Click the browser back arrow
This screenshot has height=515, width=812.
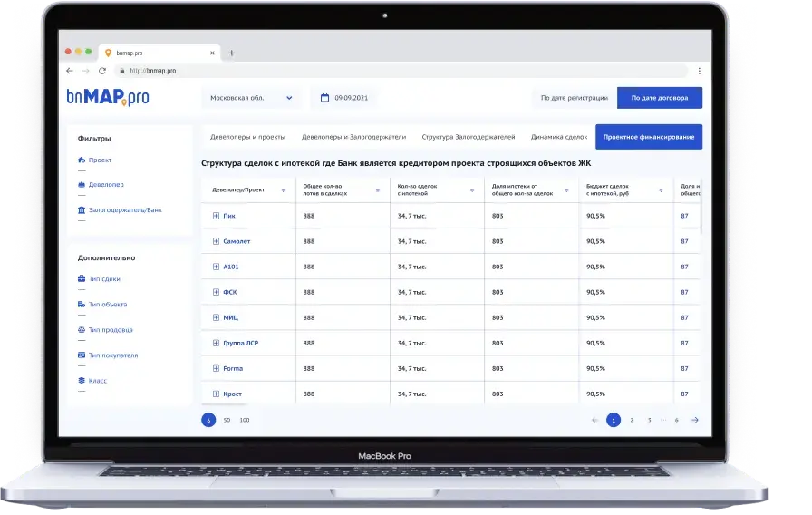[70, 71]
